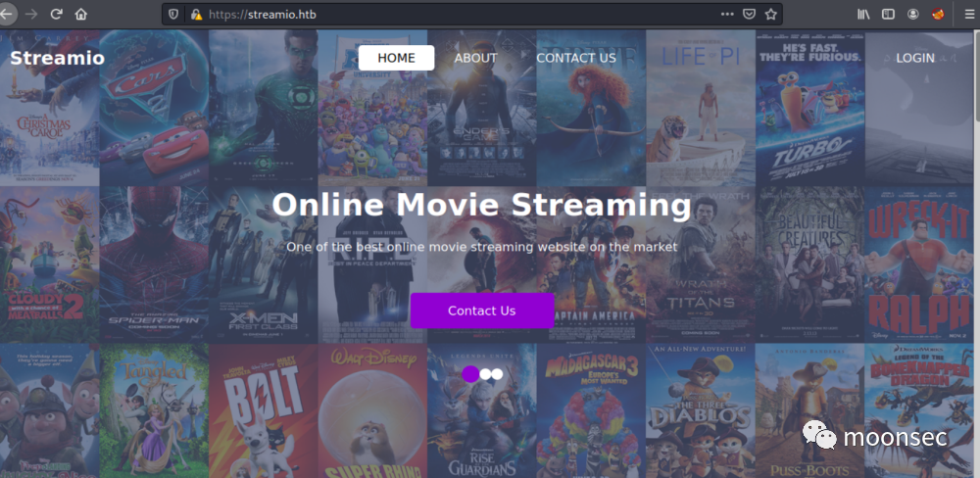Click the 'One of the best online' tagline
Image resolution: width=980 pixels, height=478 pixels.
[x=482, y=247]
